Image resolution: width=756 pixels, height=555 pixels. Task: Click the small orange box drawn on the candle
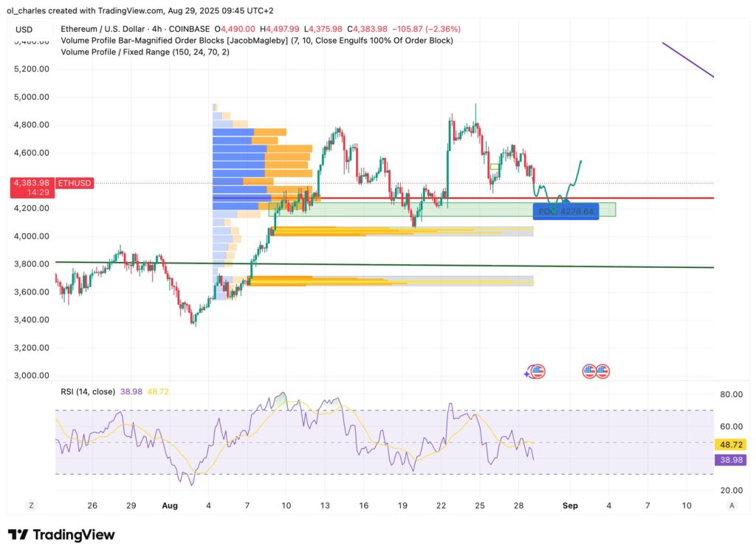point(495,167)
